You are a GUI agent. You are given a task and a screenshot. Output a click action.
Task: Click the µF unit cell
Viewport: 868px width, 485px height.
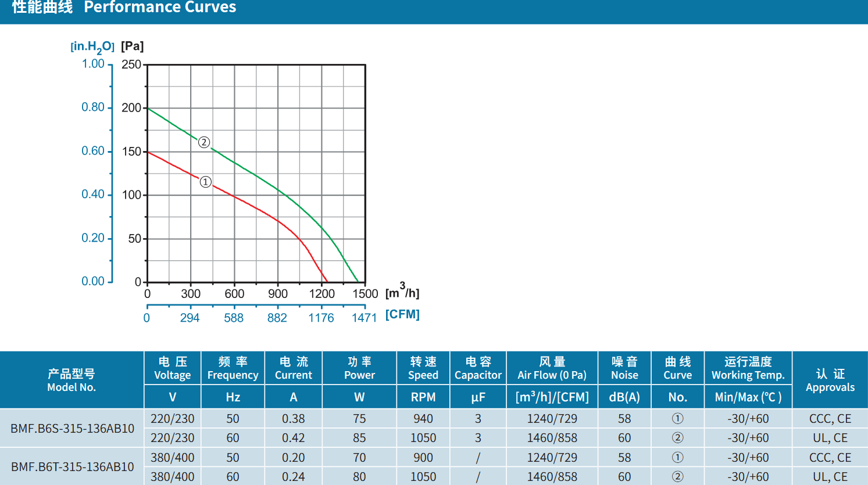click(x=478, y=397)
